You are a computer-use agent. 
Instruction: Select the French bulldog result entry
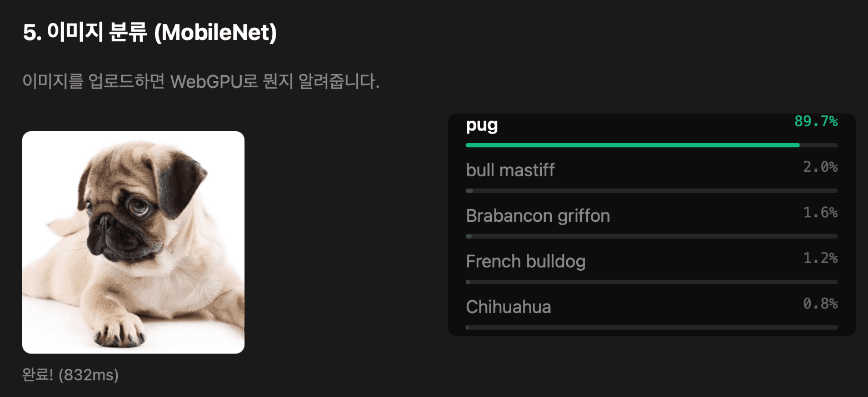525,262
